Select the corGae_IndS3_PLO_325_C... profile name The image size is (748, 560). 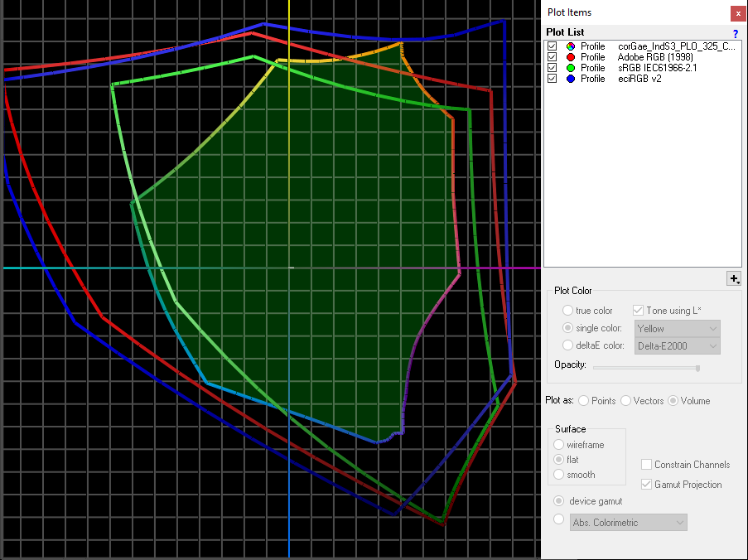(x=677, y=46)
